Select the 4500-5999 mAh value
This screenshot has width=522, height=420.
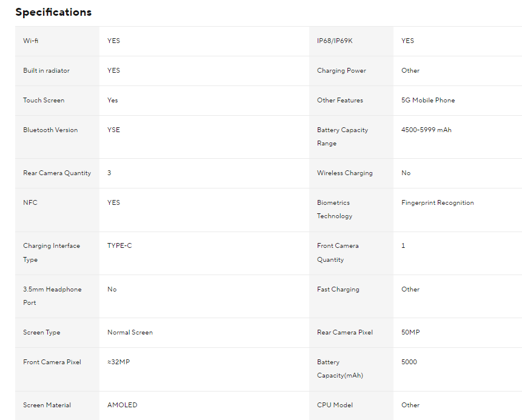point(426,130)
